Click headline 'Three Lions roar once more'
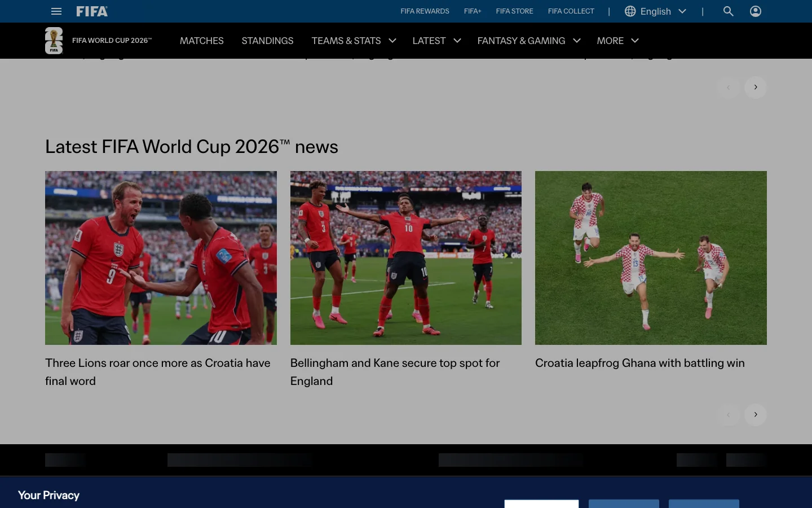Viewport: 812px width, 508px height. coord(158,372)
